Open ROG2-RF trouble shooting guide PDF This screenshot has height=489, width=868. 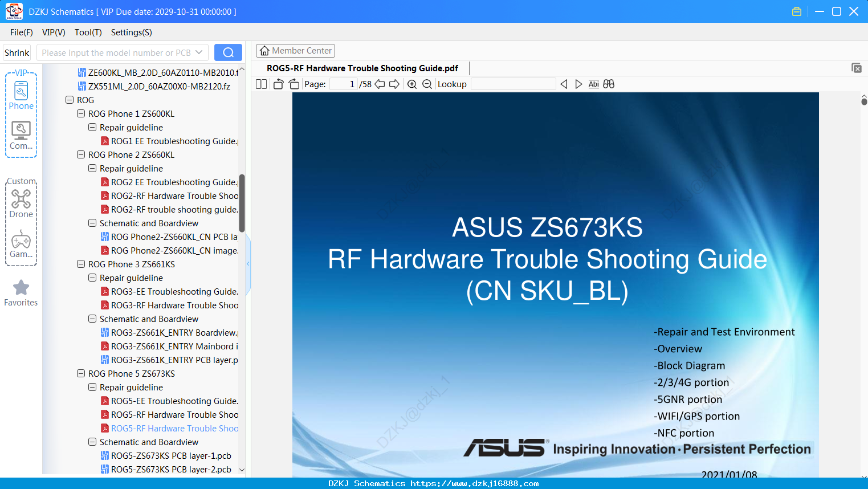click(169, 210)
